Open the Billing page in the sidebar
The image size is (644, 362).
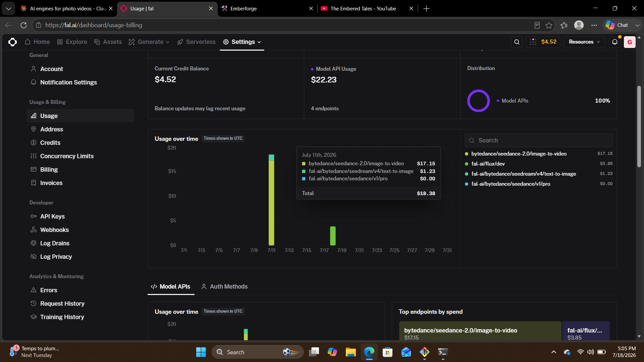pyautogui.click(x=80, y=169)
